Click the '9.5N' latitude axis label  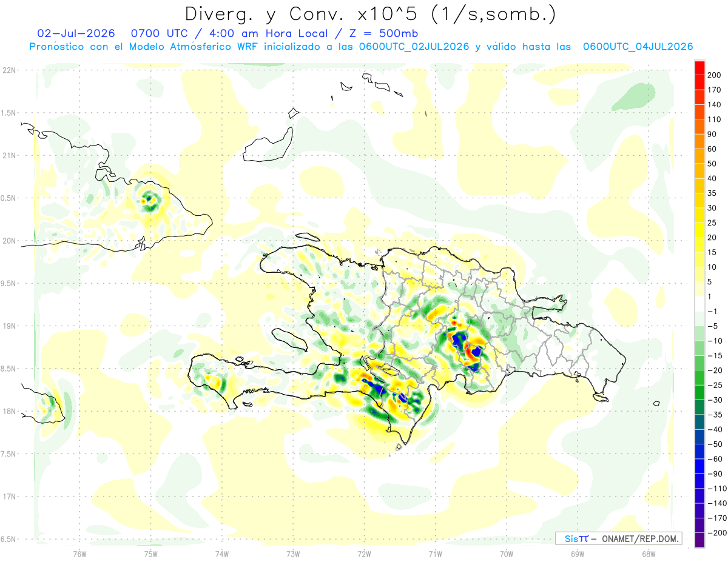point(8,283)
